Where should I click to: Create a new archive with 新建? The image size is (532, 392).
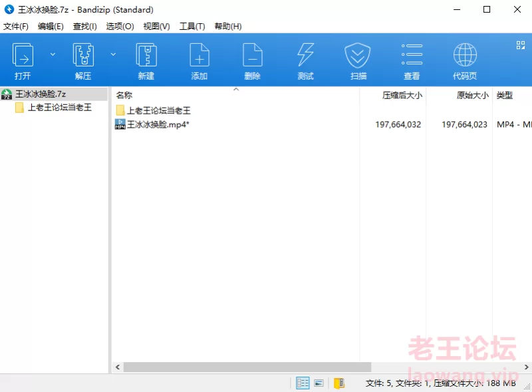coord(146,61)
